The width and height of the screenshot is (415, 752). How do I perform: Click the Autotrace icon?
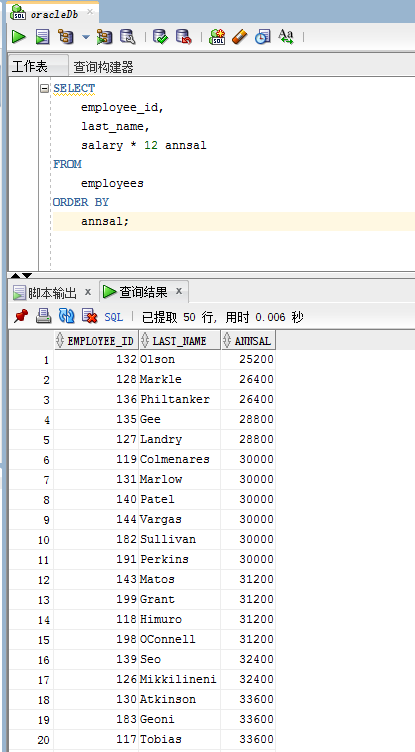pos(104,36)
